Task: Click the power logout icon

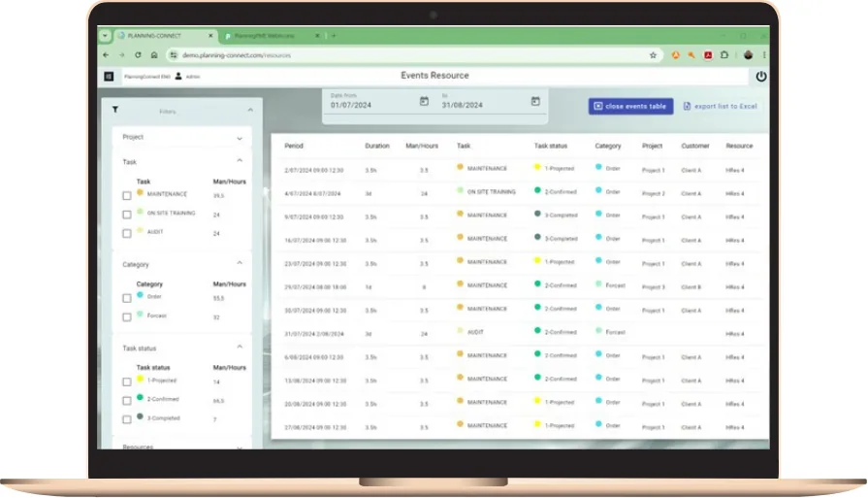Action: click(x=761, y=77)
